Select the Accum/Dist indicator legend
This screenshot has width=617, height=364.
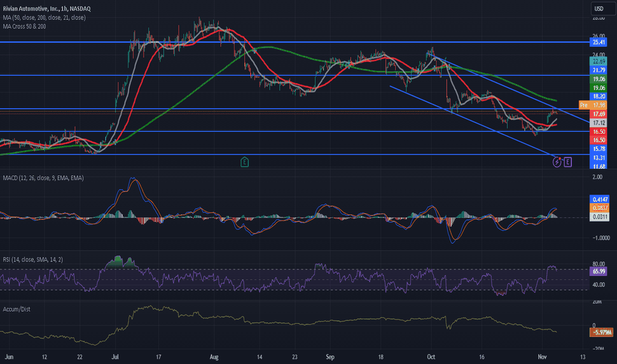coord(17,309)
